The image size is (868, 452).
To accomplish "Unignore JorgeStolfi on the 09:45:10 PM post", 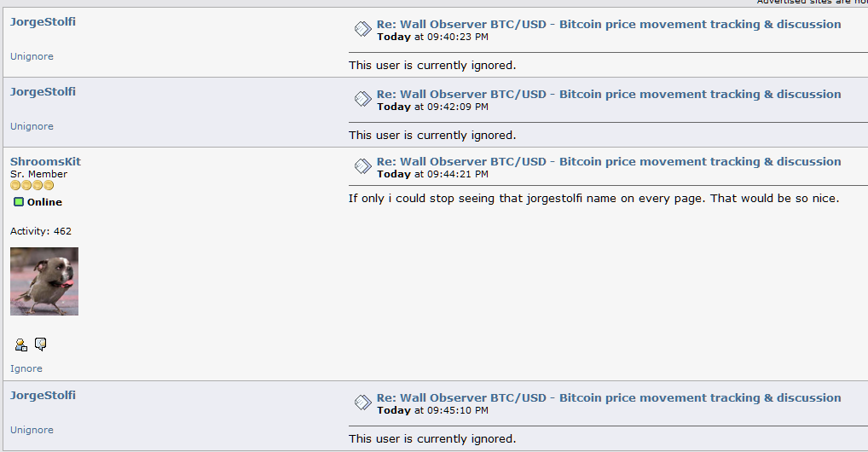I will [x=32, y=430].
